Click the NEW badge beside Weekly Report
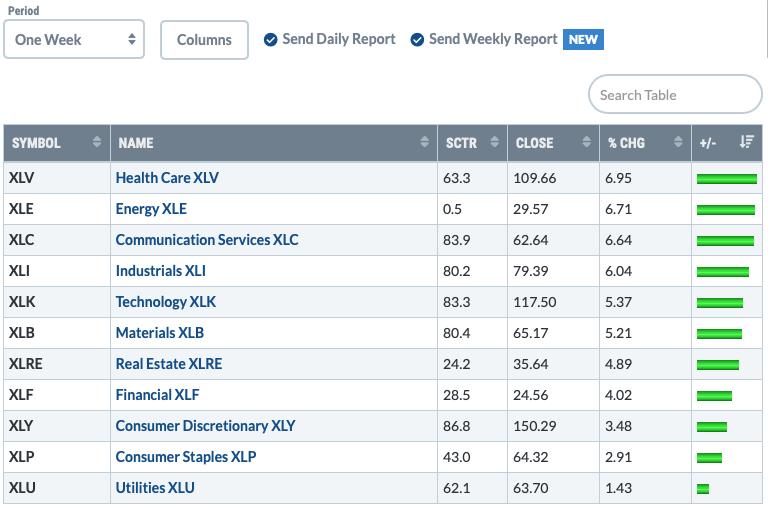The width and height of the screenshot is (768, 507). pos(583,40)
